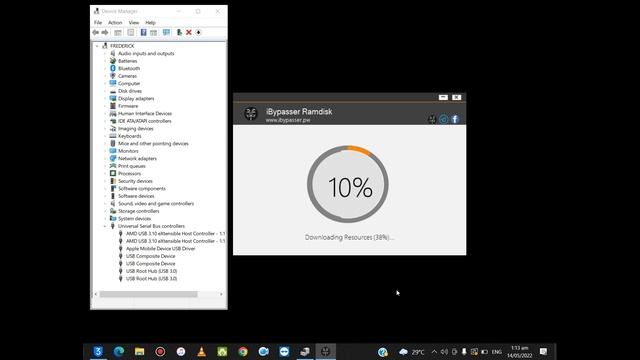This screenshot has height=360, width=640.
Task: Toggle the action pane toolbar icon
Action: click(153, 32)
